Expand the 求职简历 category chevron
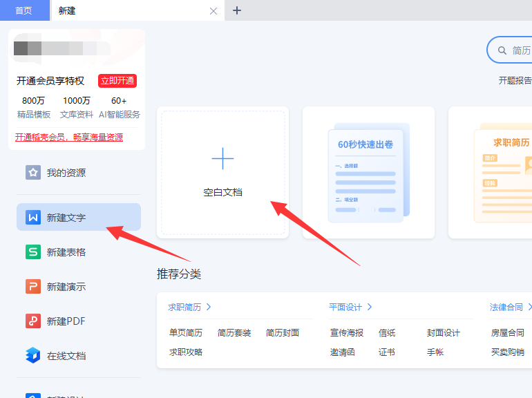Viewport: 532px width, 398px height. [x=209, y=307]
